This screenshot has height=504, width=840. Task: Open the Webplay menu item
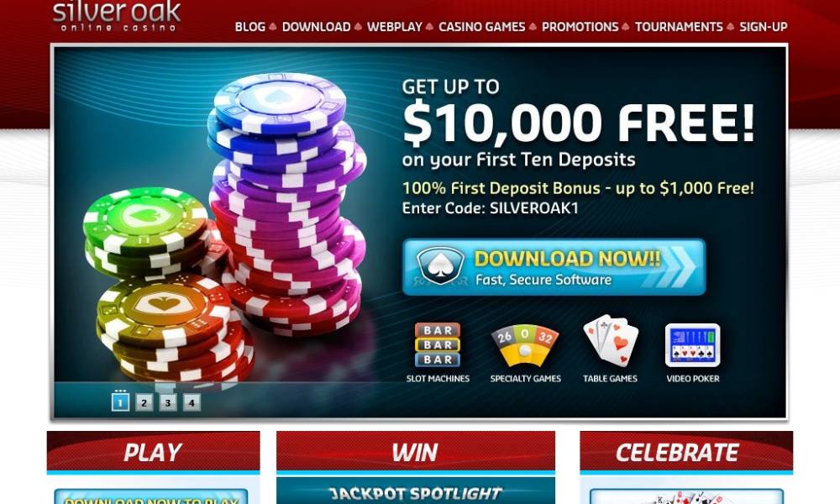point(394,27)
